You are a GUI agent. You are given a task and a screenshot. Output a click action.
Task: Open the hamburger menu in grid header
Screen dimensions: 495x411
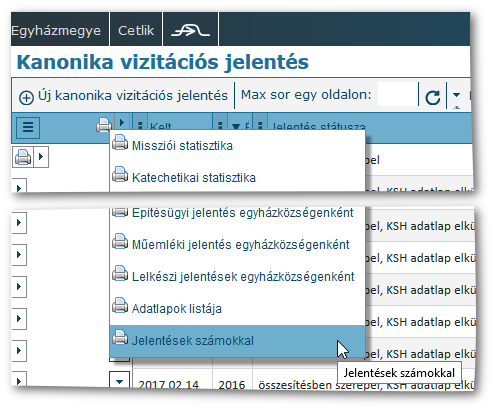pyautogui.click(x=28, y=127)
